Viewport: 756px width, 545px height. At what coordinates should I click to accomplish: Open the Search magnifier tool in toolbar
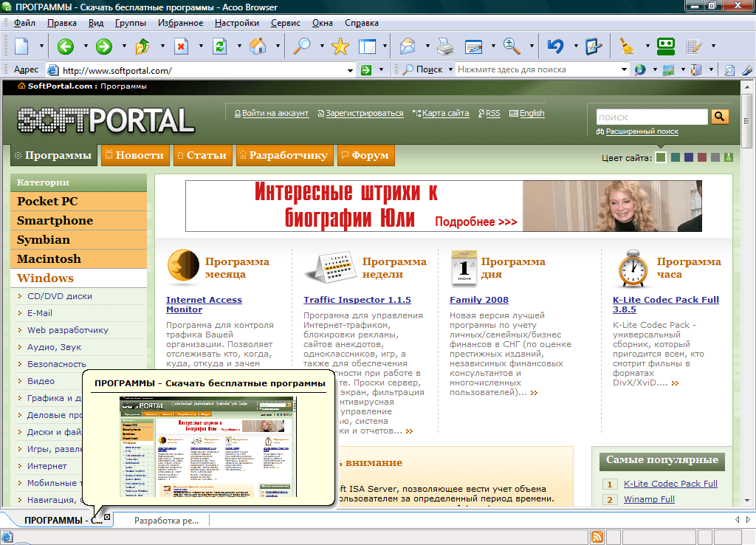click(302, 47)
